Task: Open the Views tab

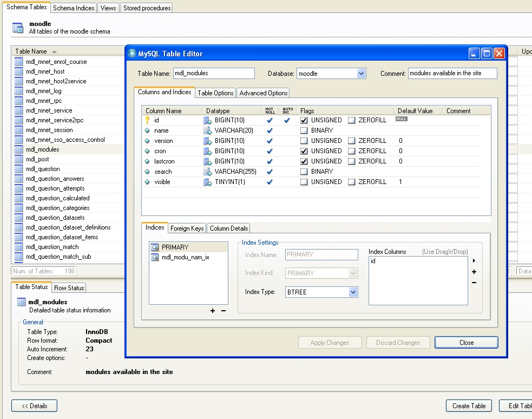Action: [x=108, y=8]
